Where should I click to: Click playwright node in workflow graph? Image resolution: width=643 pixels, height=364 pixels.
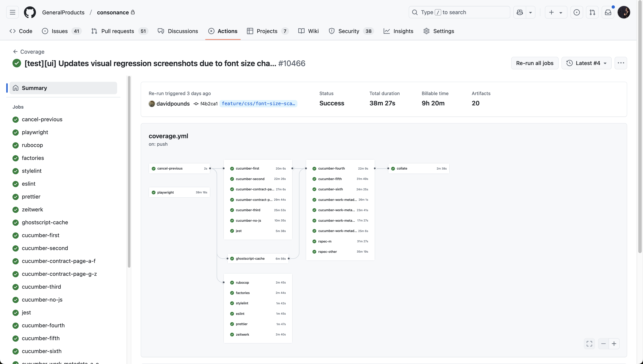(x=179, y=193)
